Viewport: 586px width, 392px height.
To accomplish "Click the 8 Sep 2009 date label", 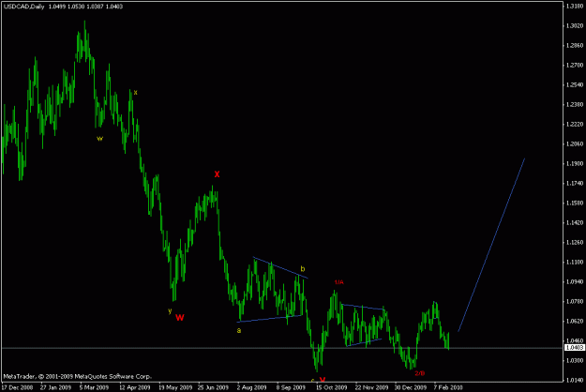I will (x=291, y=387).
